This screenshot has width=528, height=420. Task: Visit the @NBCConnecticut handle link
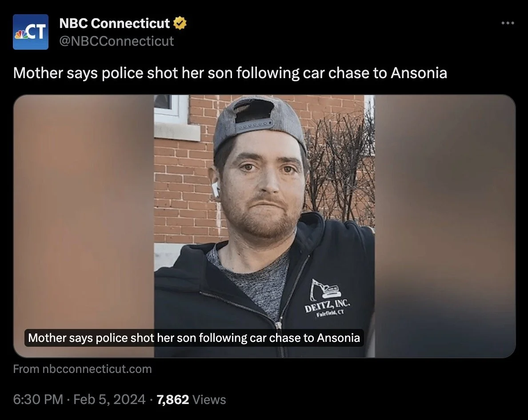(x=116, y=41)
